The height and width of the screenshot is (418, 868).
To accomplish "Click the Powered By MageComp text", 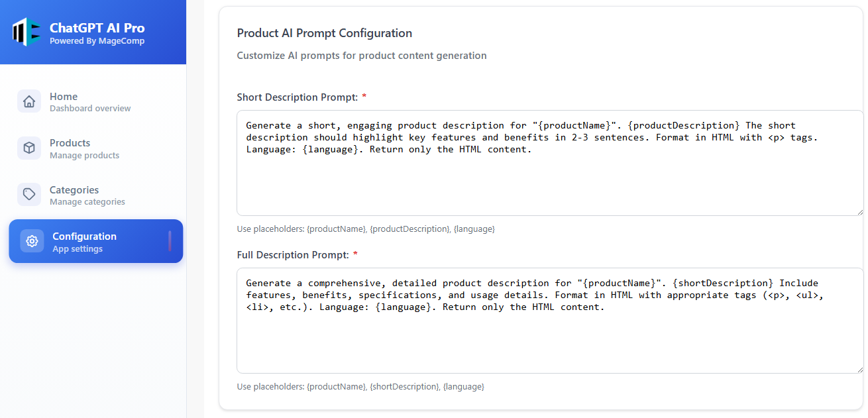I will coord(97,41).
